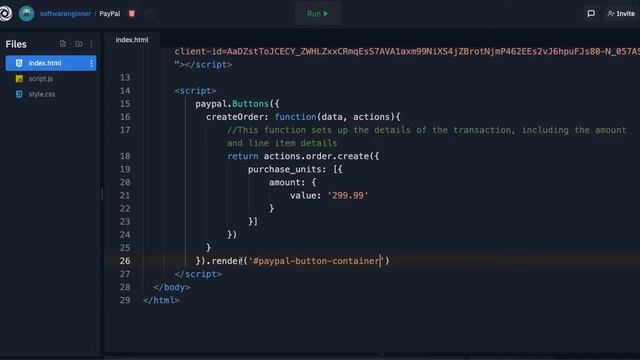The height and width of the screenshot is (360, 640).
Task: Click 'actions.order.create' on line 18
Action: 316,156
